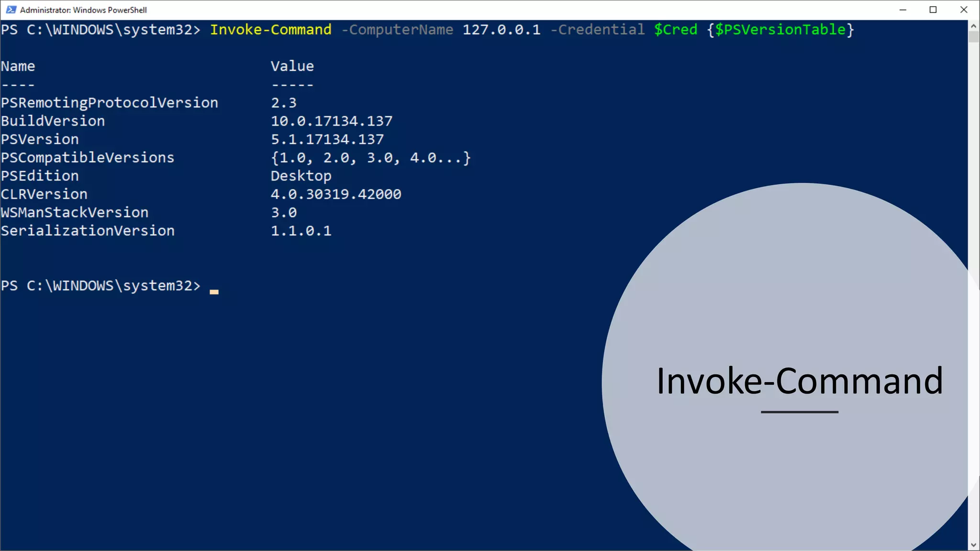Click the vertical scrollbar thumb

click(974, 37)
